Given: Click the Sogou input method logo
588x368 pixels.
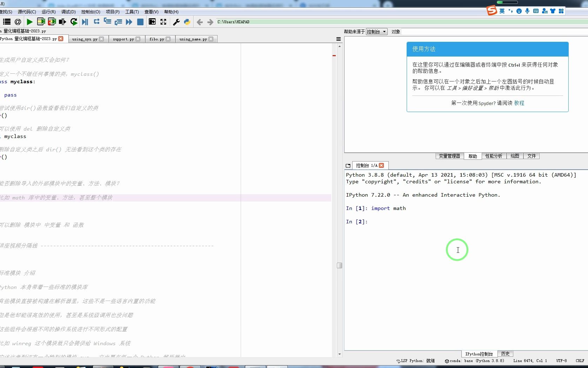Looking at the screenshot, I should (492, 11).
